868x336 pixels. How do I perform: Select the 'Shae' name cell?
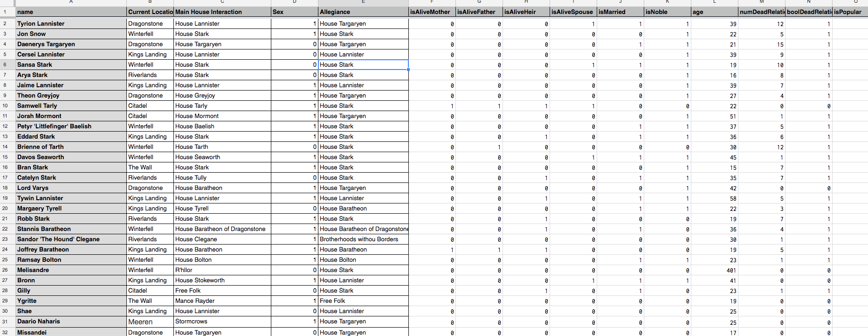tap(71, 311)
